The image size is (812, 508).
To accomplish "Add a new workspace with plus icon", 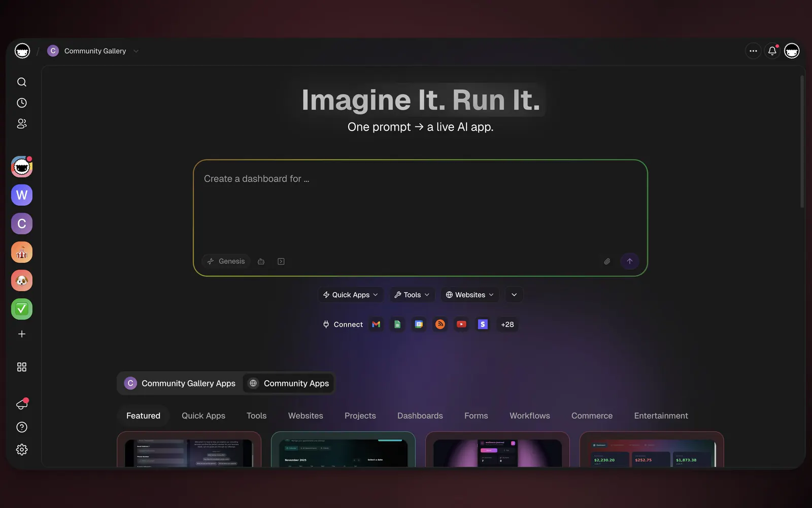I will click(22, 334).
